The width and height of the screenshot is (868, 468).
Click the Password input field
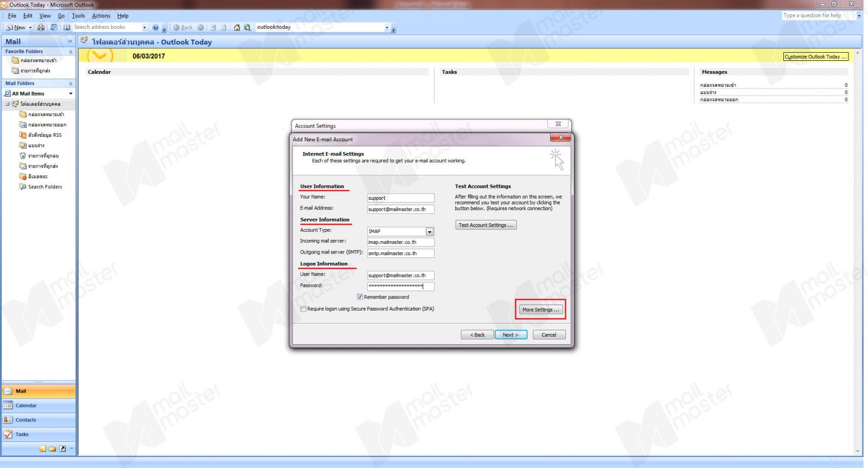point(400,287)
